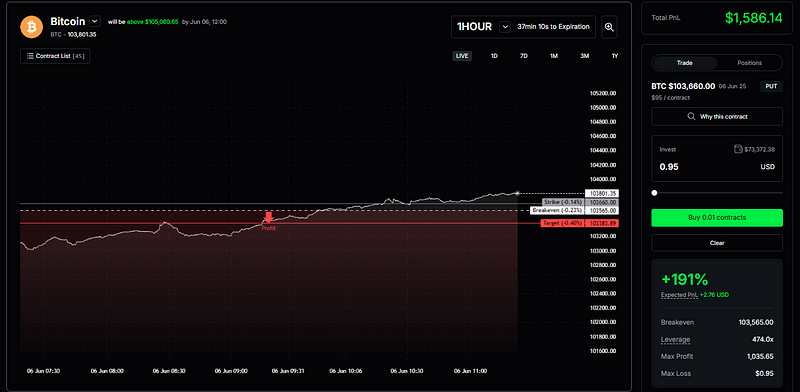Select the 1M chart range
This screenshot has width=800, height=392.
point(554,56)
